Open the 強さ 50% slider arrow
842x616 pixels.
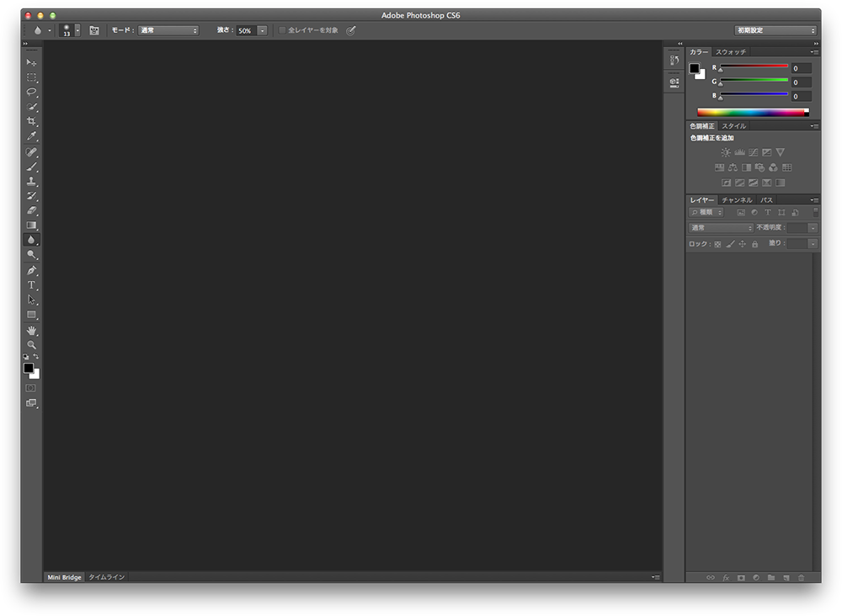262,30
